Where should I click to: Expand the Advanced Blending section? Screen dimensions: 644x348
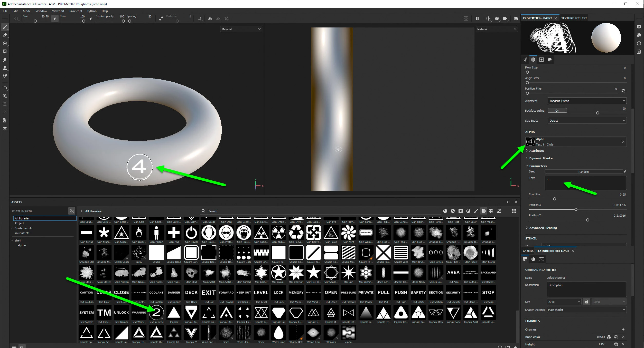[543, 228]
